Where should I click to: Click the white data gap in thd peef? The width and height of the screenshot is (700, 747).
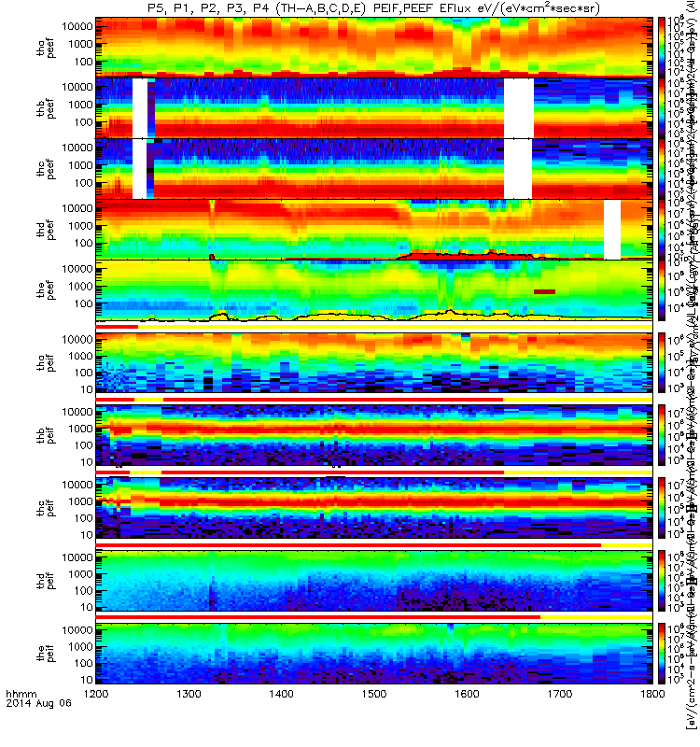[612, 229]
